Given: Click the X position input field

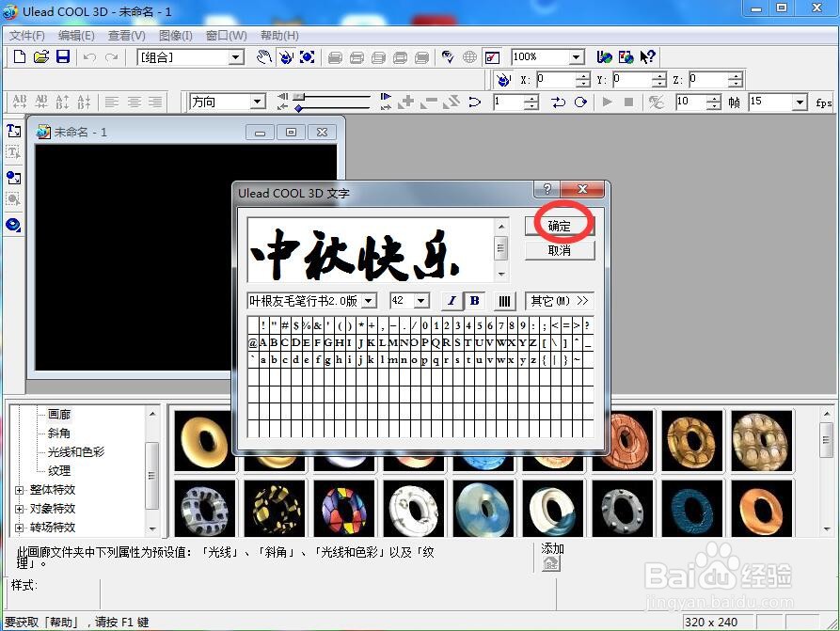Looking at the screenshot, I should 556,80.
